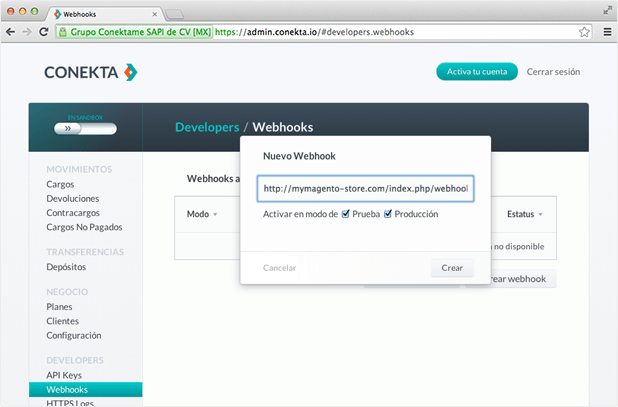Screen dimensions: 618x407
Task: Click the green SSL certificate badge
Action: coord(135,32)
